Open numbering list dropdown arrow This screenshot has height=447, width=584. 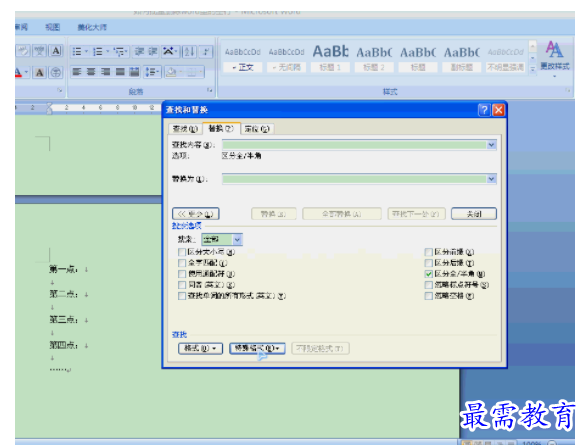click(x=107, y=51)
